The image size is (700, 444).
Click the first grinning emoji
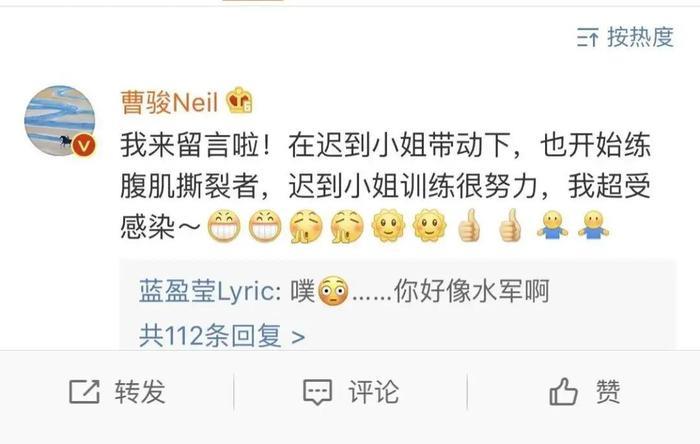click(x=224, y=225)
